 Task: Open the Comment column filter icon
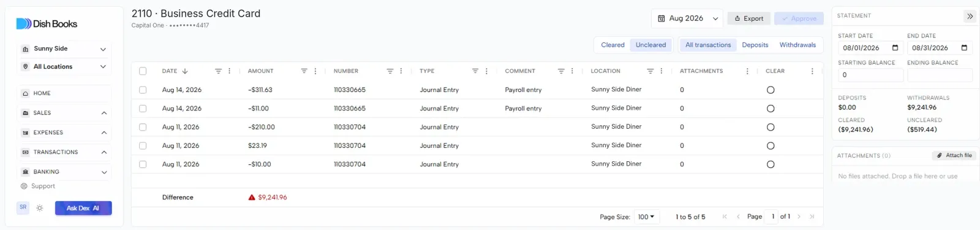click(x=561, y=71)
